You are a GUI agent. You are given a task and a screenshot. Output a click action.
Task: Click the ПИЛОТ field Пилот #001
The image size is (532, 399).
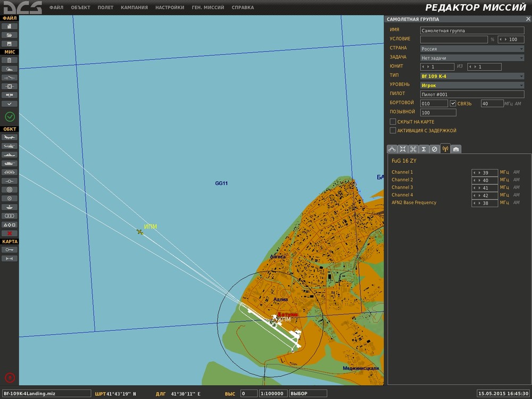click(x=472, y=94)
